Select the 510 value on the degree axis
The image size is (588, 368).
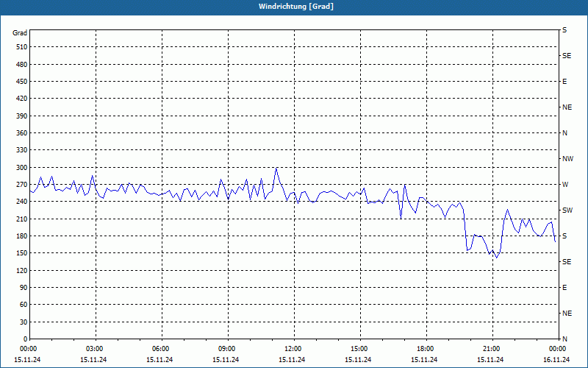click(x=22, y=47)
